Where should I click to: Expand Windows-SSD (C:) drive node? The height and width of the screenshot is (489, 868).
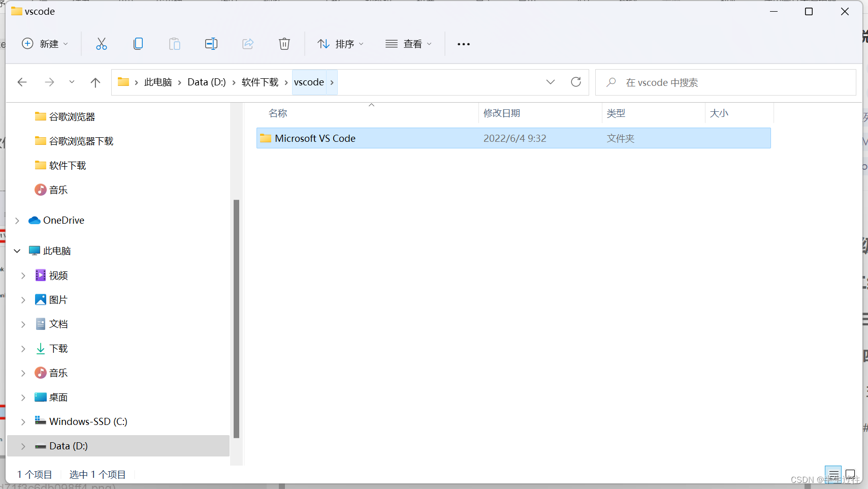(23, 422)
